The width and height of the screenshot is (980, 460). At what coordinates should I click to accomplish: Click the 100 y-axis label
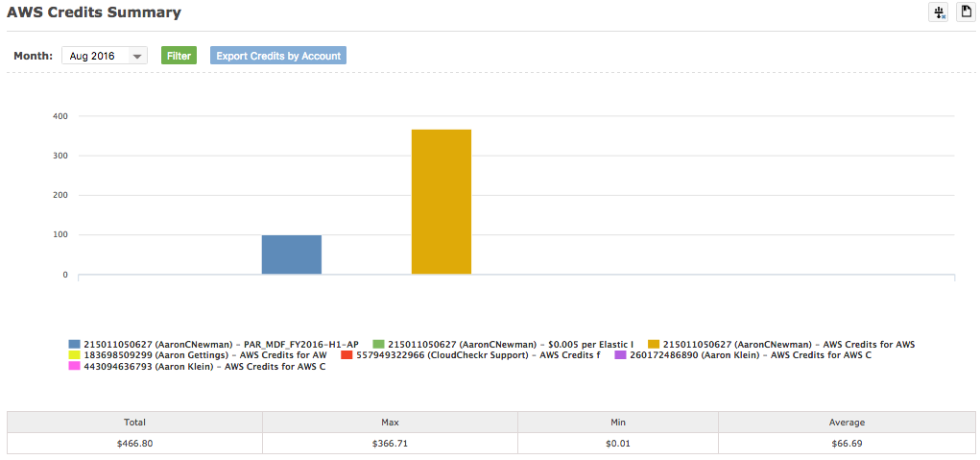[60, 235]
